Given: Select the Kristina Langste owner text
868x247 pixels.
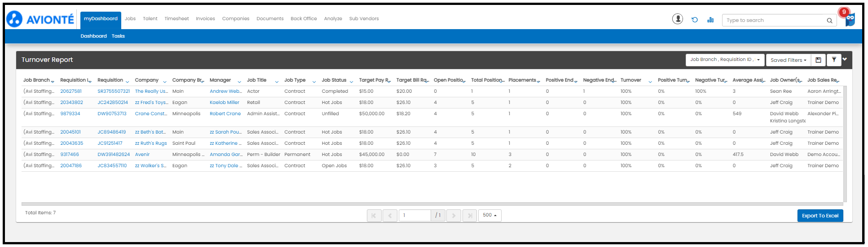Looking at the screenshot, I should coord(788,121).
